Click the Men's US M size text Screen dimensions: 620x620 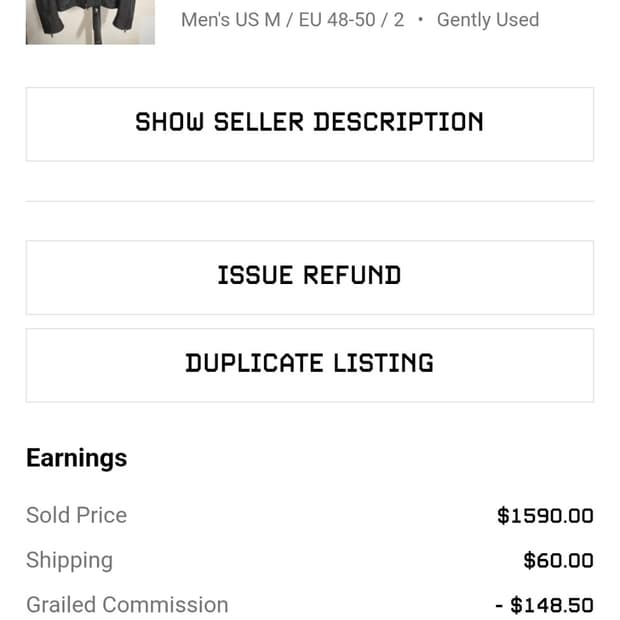point(231,20)
